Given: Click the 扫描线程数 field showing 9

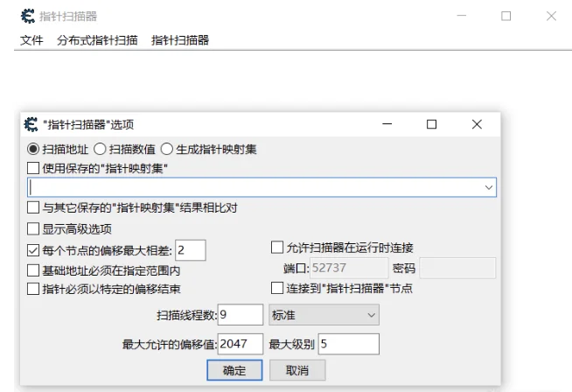Looking at the screenshot, I should point(241,315).
